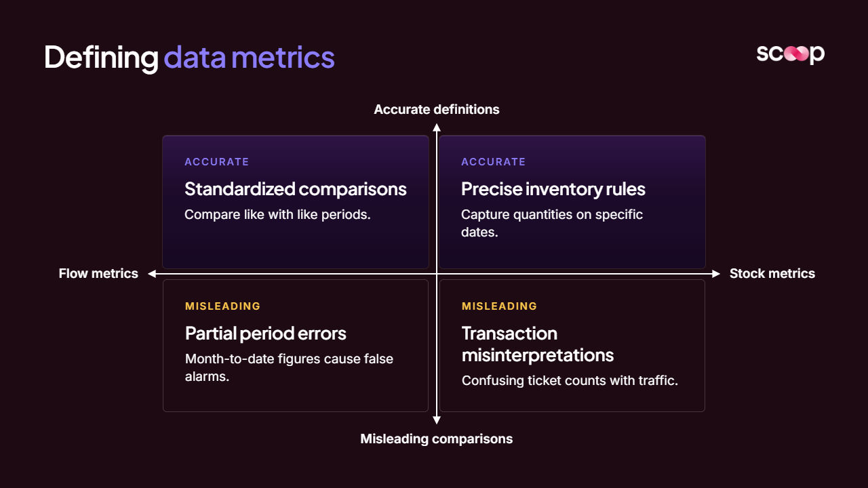Click the Partial period errors heading
The width and height of the screenshot is (868, 488).
tap(266, 333)
